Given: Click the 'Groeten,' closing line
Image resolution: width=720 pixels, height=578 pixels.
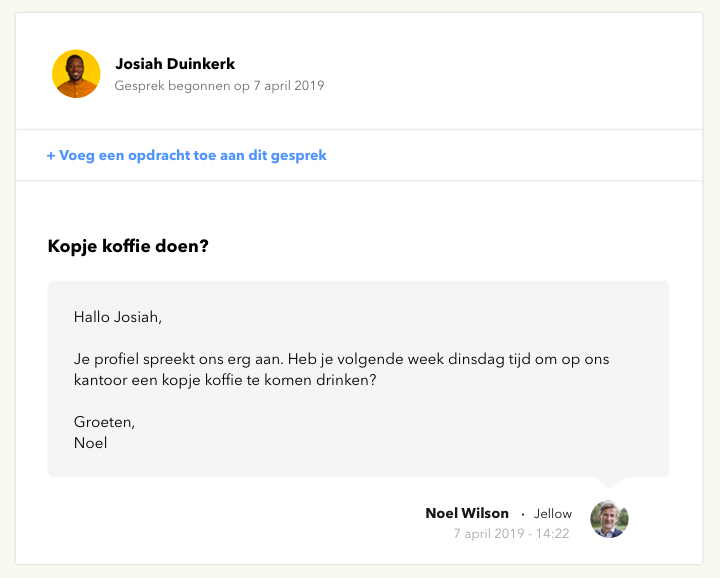Looking at the screenshot, I should (104, 421).
